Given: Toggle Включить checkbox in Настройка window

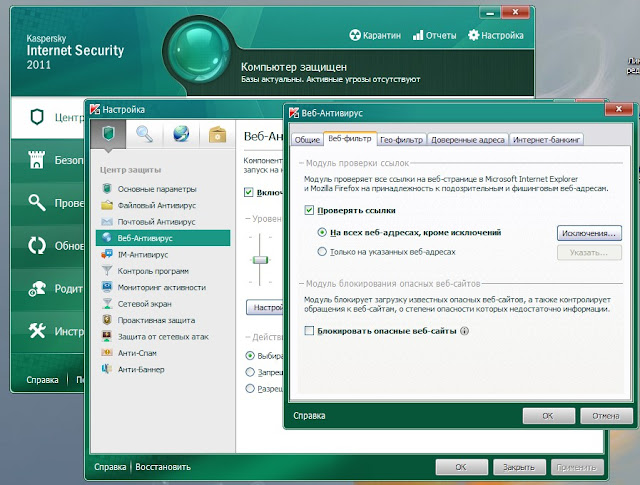Looking at the screenshot, I should point(249,192).
